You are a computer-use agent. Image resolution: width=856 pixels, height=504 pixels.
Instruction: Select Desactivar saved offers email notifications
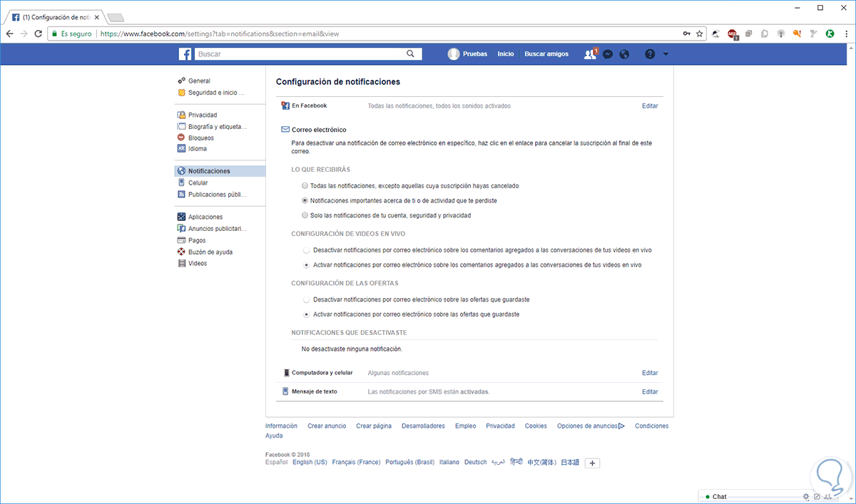click(x=307, y=299)
